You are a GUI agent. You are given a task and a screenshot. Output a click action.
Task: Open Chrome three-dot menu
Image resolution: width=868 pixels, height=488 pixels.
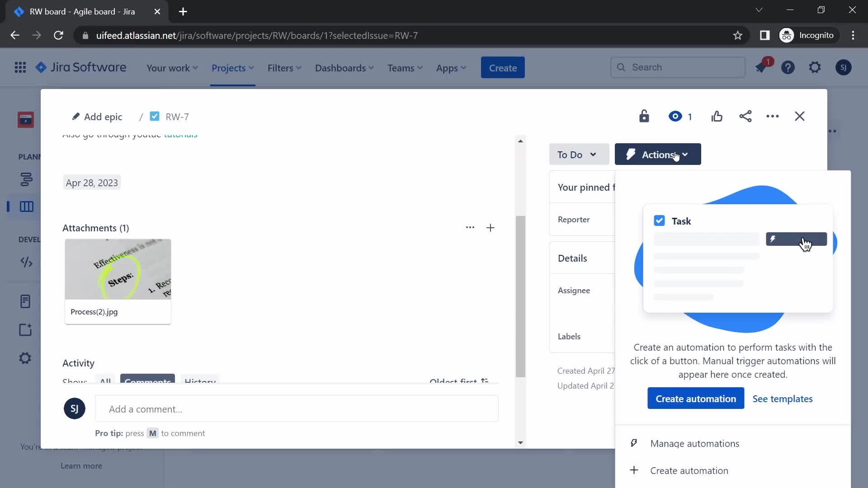[853, 35]
